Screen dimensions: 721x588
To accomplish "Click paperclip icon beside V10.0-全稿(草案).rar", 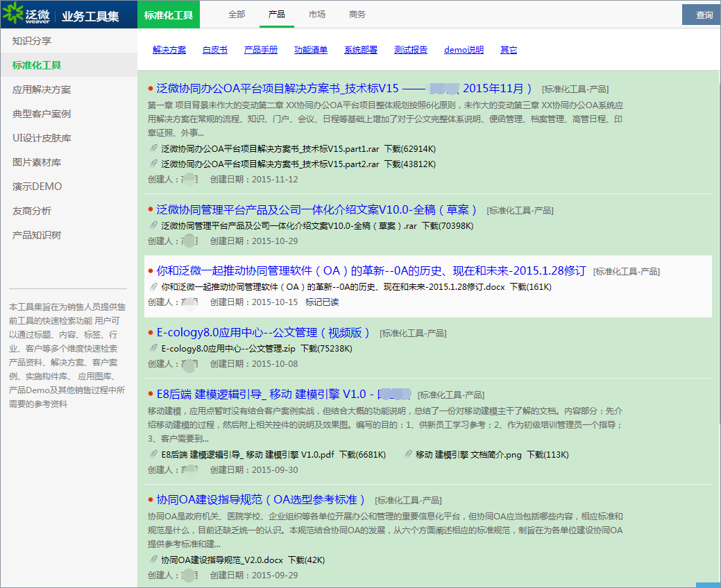I will tap(153, 225).
